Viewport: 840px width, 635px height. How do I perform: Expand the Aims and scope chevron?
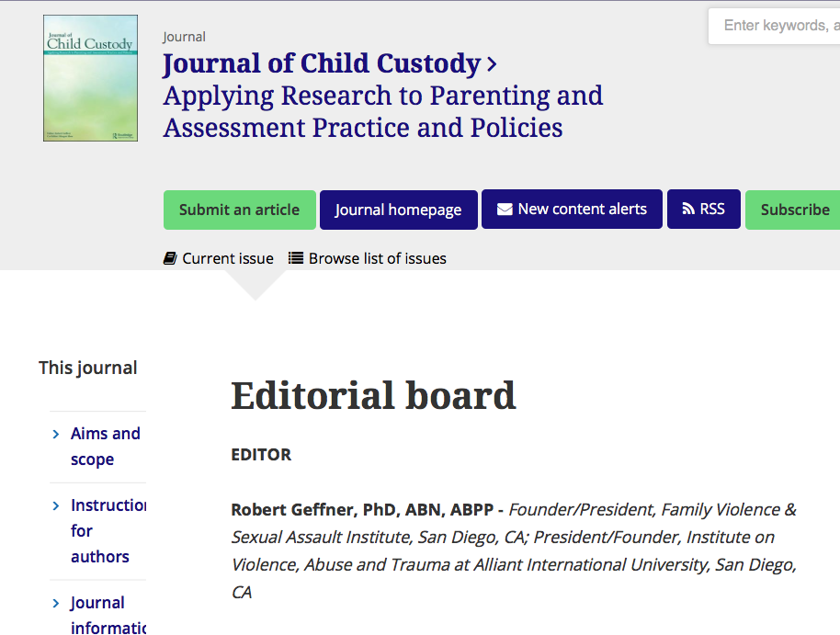pos(57,434)
